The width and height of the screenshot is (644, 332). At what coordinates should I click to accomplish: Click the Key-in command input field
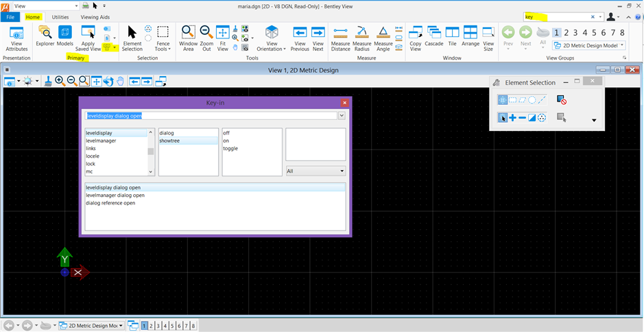tap(211, 116)
